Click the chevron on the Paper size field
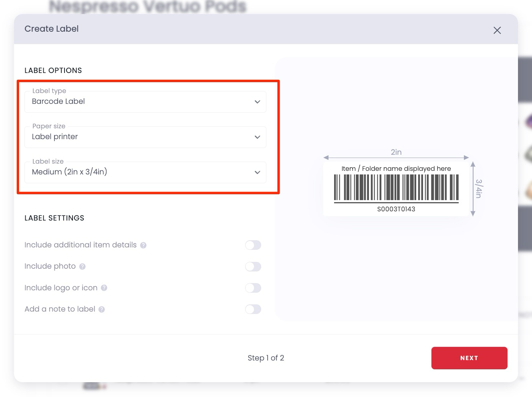This screenshot has width=532, height=397. pyautogui.click(x=257, y=137)
